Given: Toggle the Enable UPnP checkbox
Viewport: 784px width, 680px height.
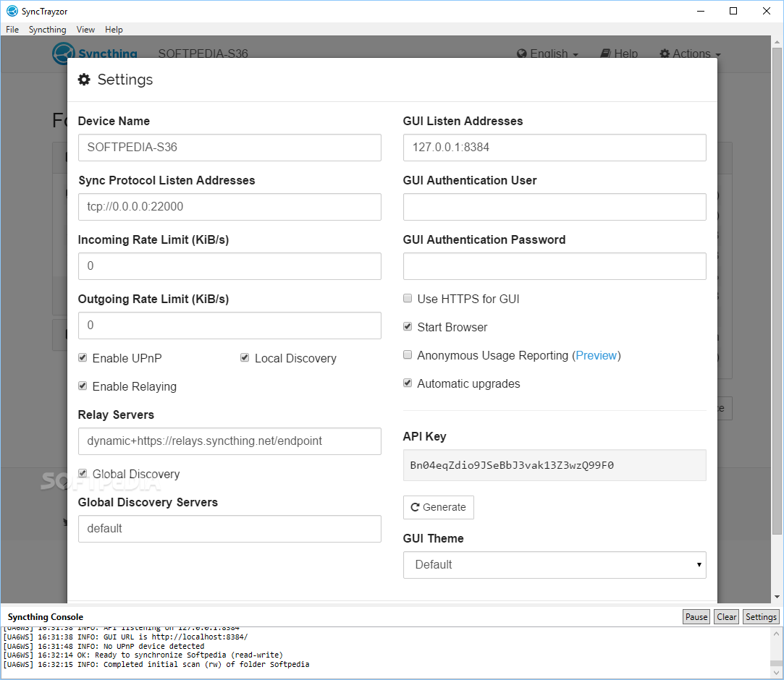Looking at the screenshot, I should (83, 358).
